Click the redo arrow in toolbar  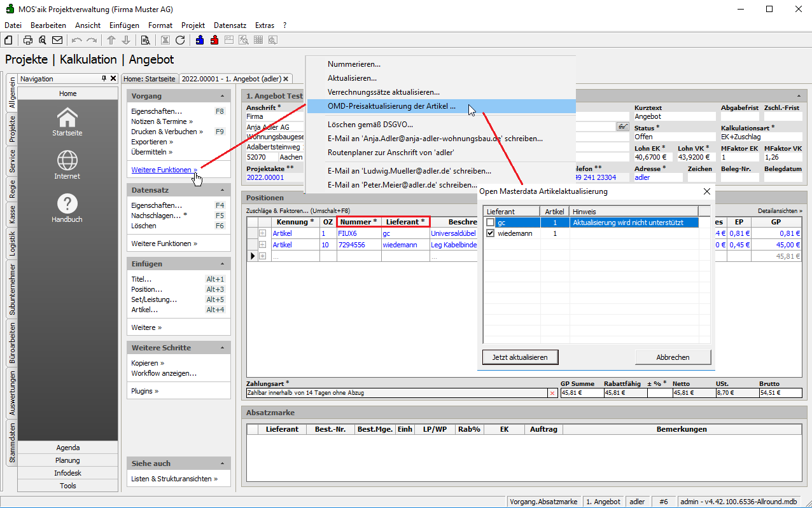tap(92, 40)
